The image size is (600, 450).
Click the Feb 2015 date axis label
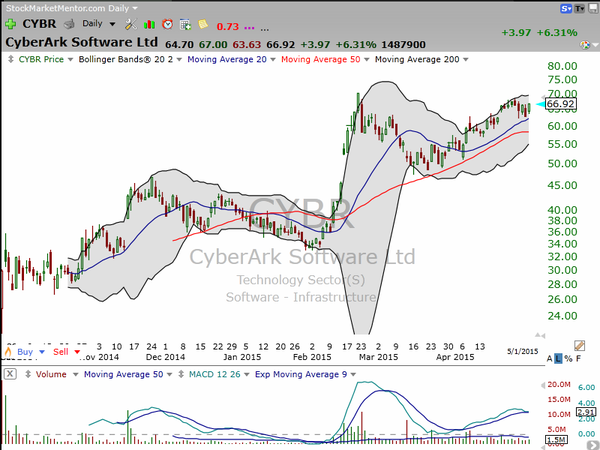click(312, 357)
